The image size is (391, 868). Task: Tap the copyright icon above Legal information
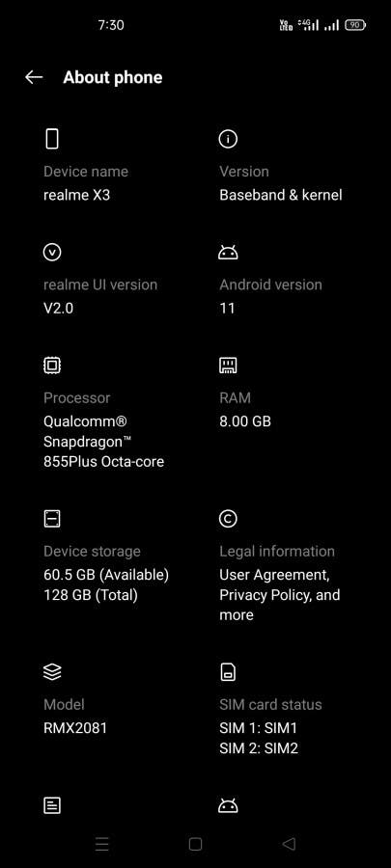(228, 519)
